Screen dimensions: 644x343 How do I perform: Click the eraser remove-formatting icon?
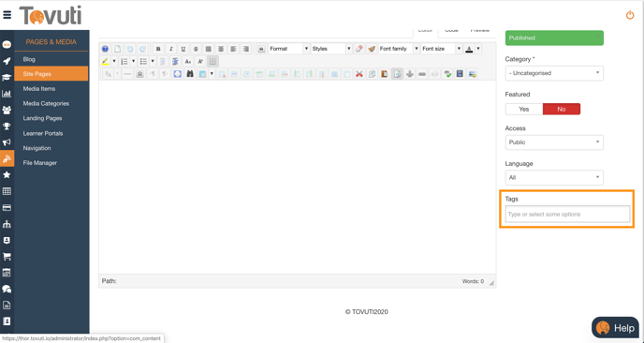click(x=359, y=49)
